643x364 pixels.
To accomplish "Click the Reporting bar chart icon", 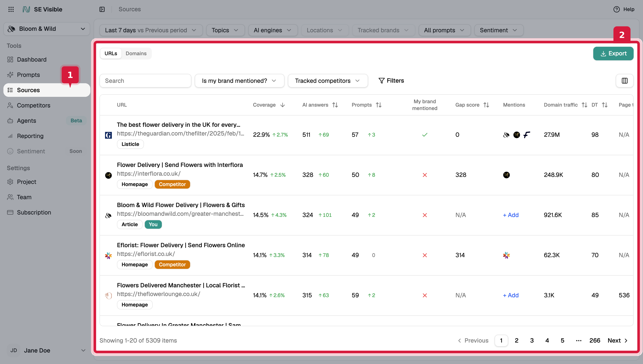I will pyautogui.click(x=10, y=136).
